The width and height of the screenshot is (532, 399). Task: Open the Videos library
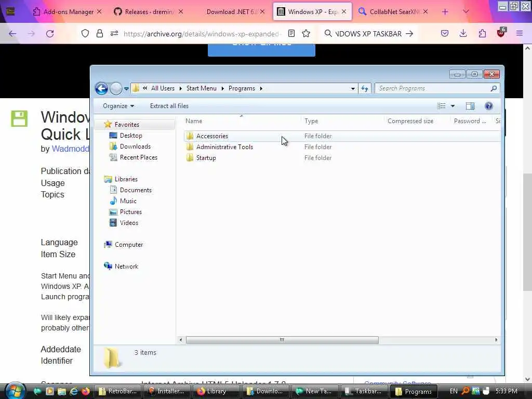coord(129,222)
